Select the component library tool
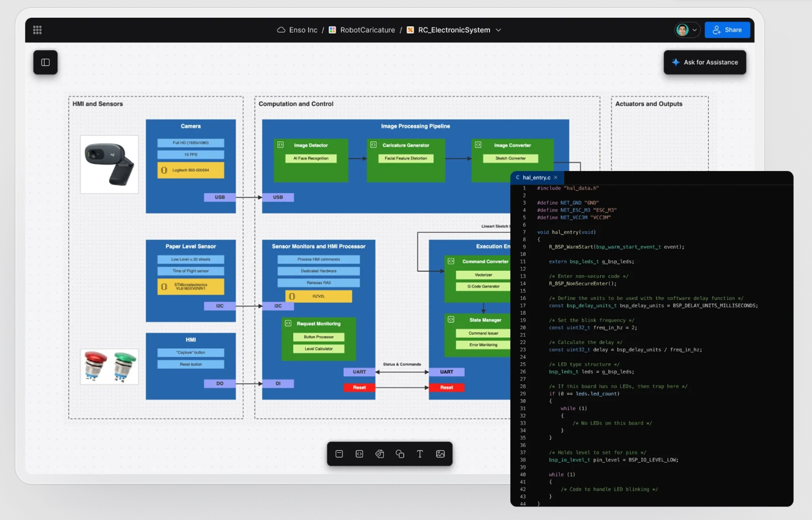Image resolution: width=812 pixels, height=520 pixels. (380, 454)
